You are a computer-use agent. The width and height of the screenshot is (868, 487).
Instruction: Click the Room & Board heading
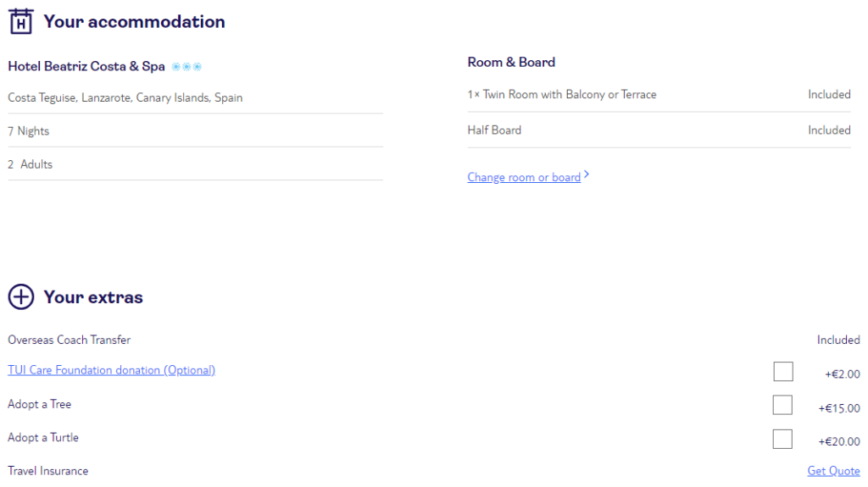(511, 62)
